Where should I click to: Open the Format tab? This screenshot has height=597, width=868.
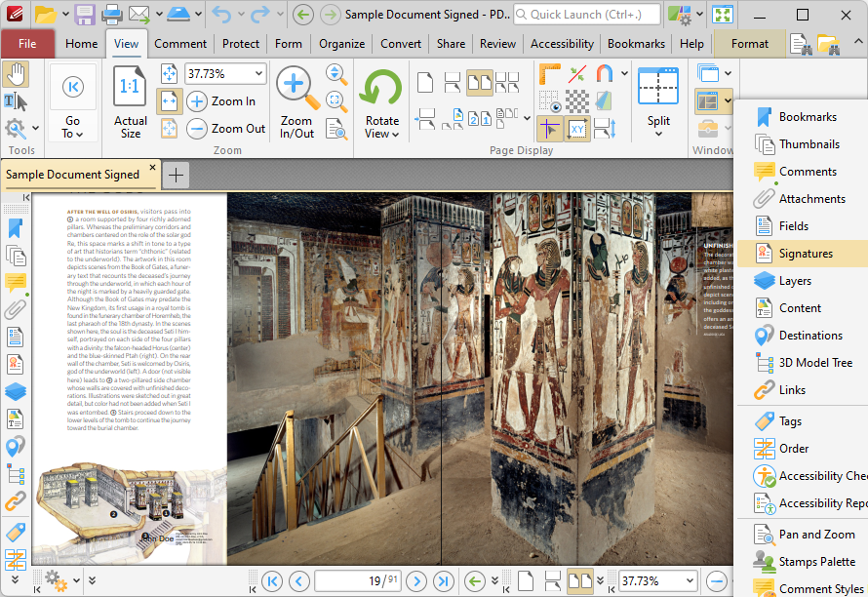750,44
